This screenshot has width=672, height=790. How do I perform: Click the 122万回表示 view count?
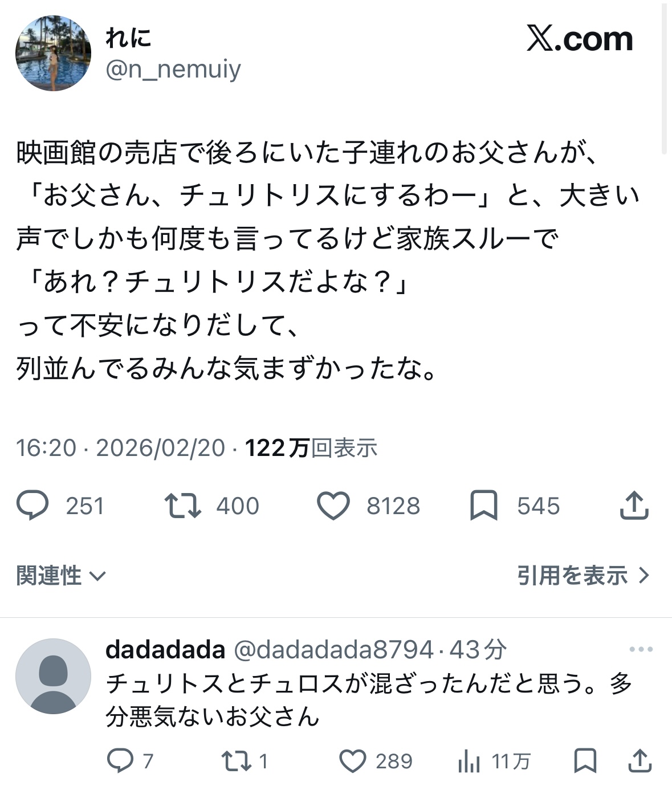click(x=311, y=448)
